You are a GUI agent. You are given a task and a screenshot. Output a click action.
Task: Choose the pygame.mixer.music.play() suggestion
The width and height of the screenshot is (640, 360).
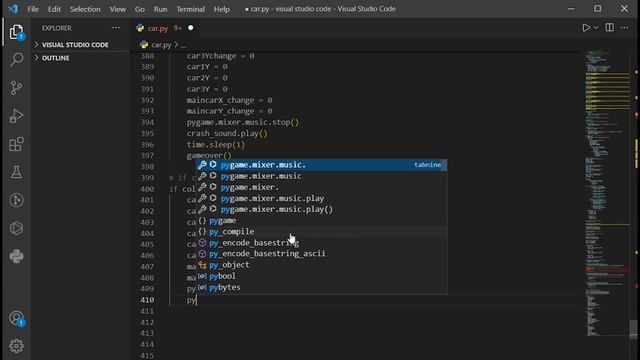coord(322,209)
